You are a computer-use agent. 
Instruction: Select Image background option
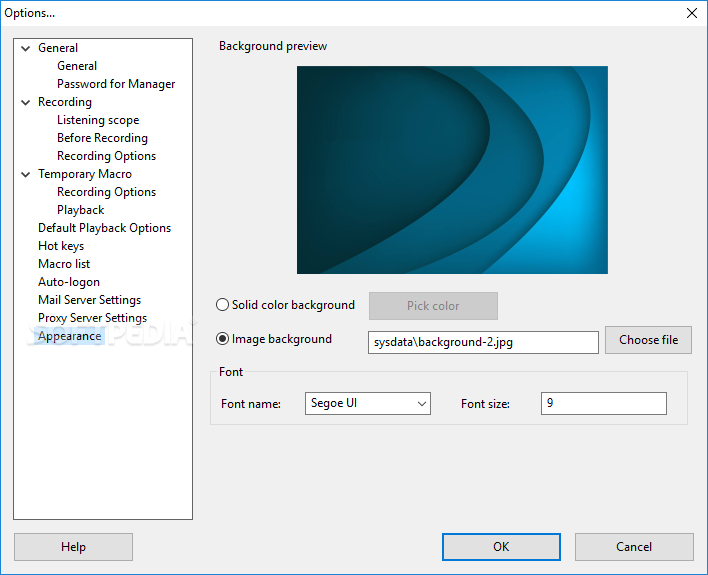pyautogui.click(x=274, y=339)
